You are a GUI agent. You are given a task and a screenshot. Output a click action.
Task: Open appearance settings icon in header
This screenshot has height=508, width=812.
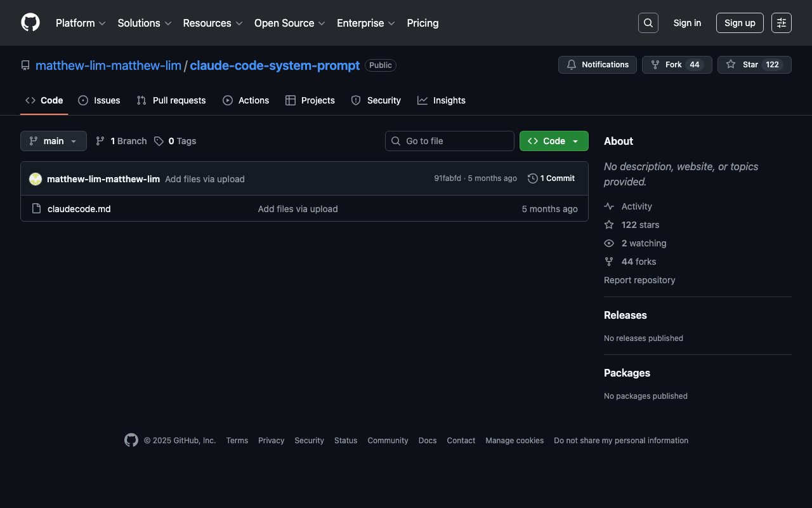pyautogui.click(x=781, y=23)
